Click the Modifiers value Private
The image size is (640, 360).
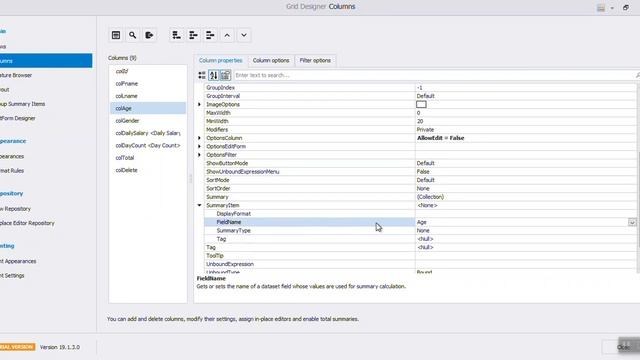click(425, 129)
